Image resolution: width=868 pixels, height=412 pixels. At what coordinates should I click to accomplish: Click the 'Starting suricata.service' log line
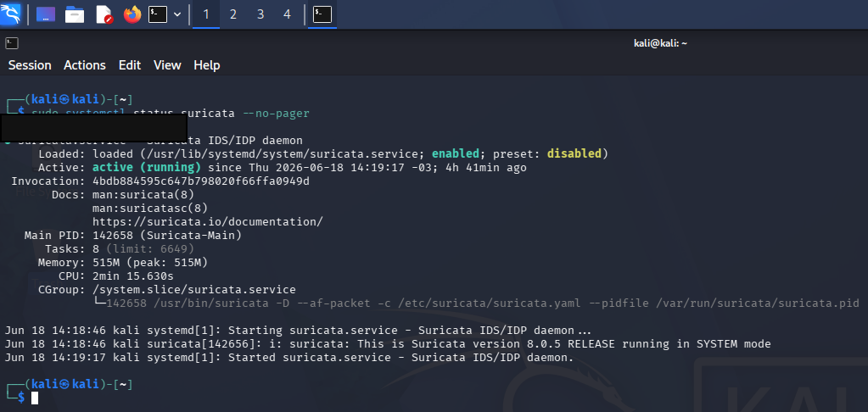pos(299,331)
